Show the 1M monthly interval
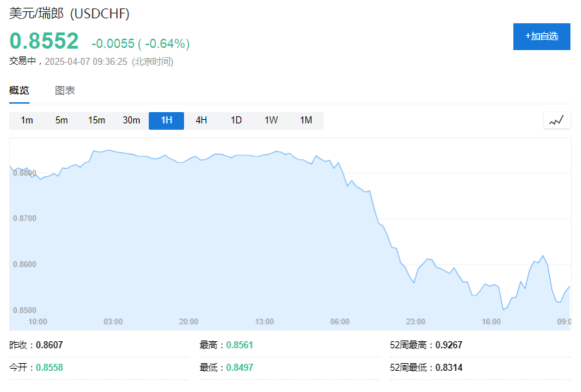581x392 pixels. click(306, 121)
